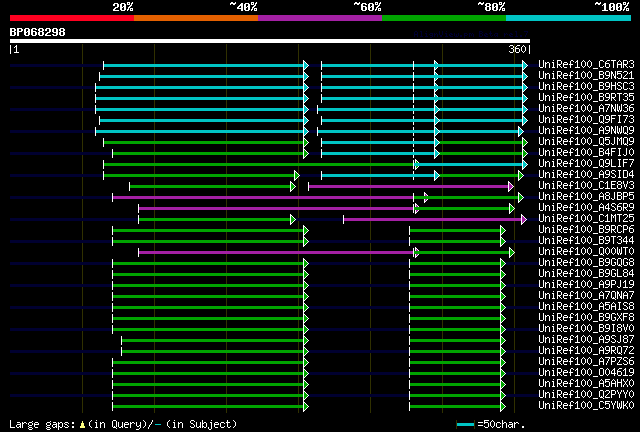Select the UniRef100_A7QNA7 label

click(x=586, y=296)
